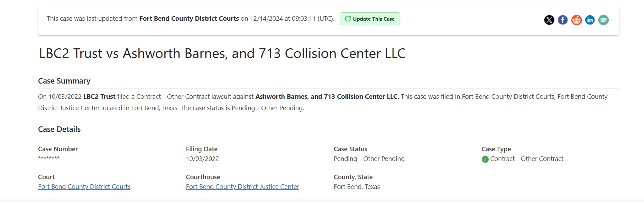Open Fort Bend County District Justice Center link
Viewport: 644px width, 202px height.
point(242,186)
